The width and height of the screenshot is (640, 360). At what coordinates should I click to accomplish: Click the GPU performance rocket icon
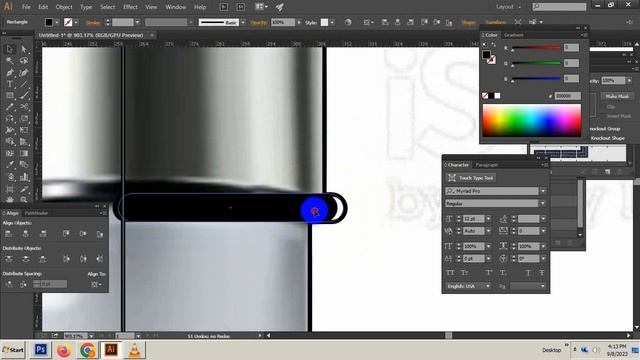coord(280,7)
